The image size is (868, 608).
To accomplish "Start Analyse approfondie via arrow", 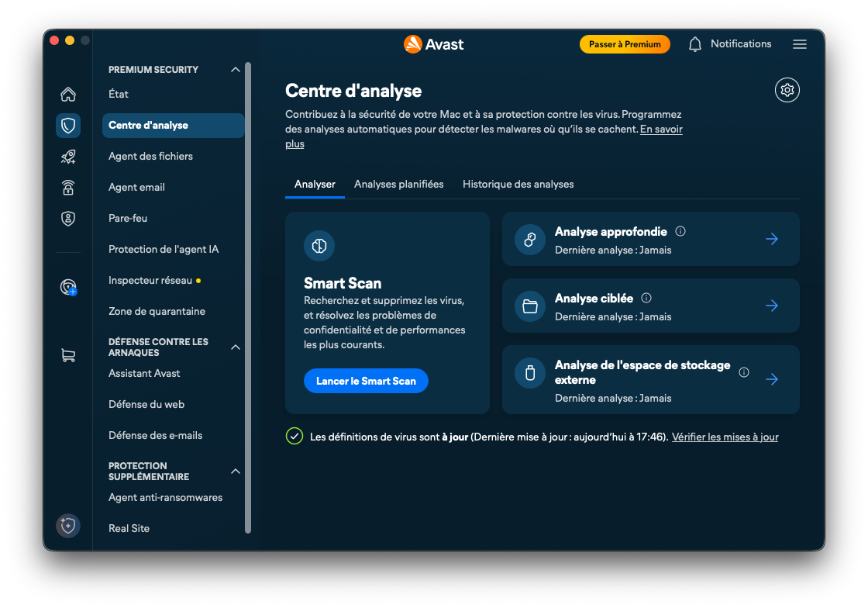I will (x=772, y=239).
